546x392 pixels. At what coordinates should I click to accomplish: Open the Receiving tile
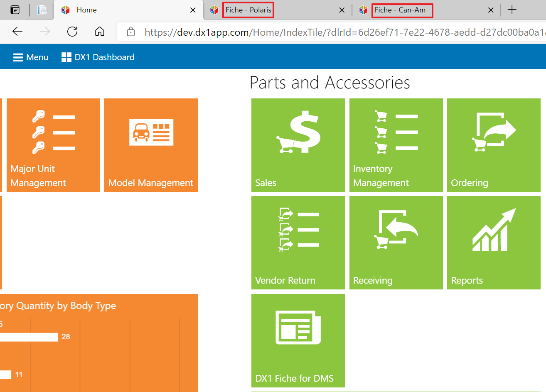396,243
